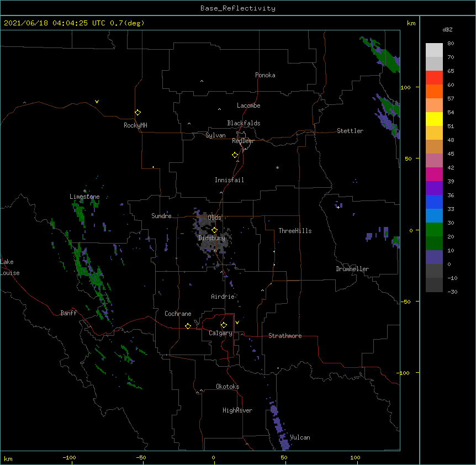476x465 pixels.
Task: Select the Lake Louise label
Action: pyautogui.click(x=10, y=267)
